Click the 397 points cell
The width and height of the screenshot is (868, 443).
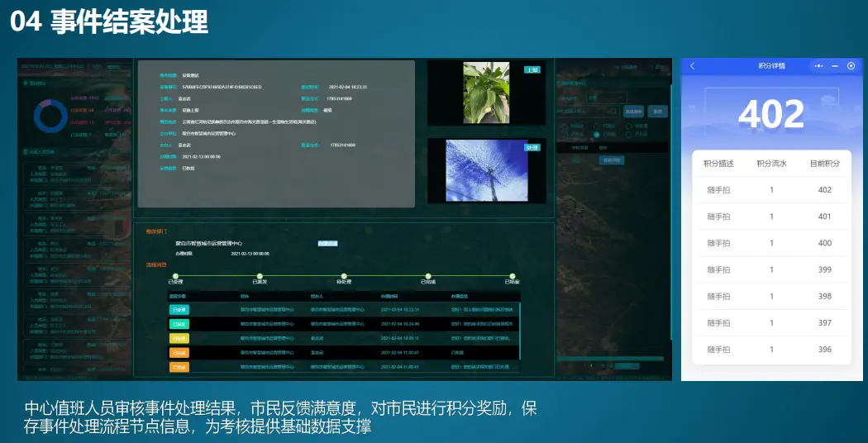(x=825, y=323)
